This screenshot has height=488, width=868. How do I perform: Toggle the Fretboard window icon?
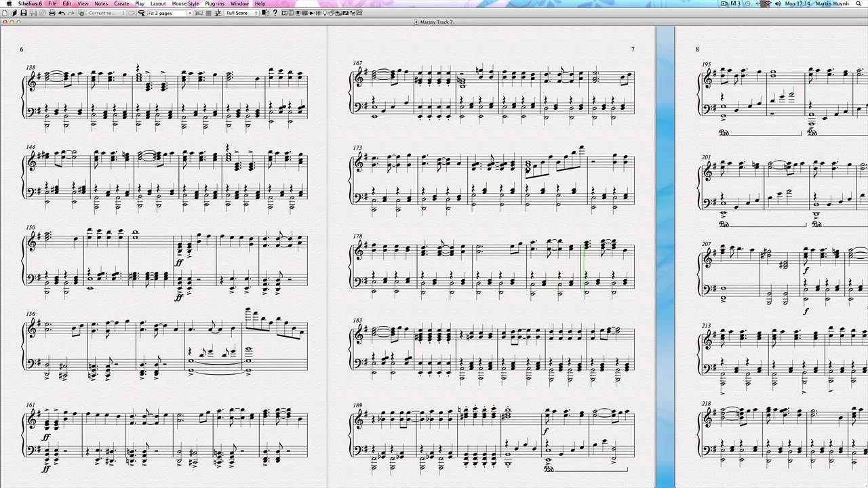point(304,13)
